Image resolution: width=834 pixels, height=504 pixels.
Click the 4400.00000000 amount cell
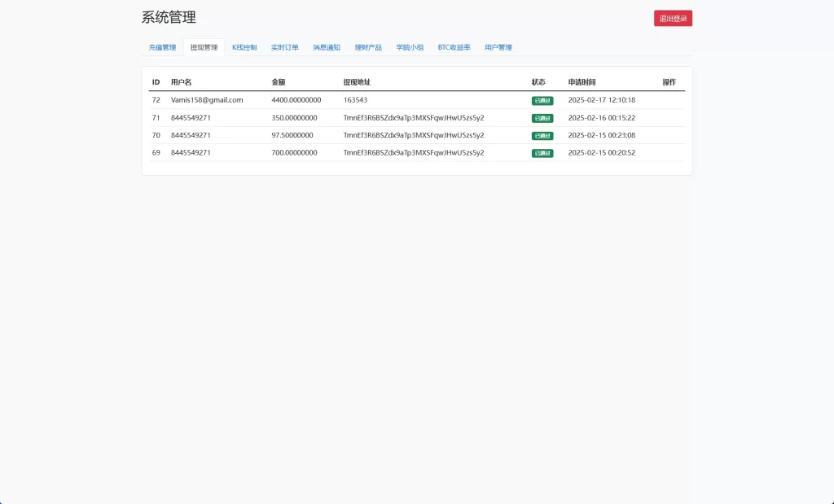(296, 100)
